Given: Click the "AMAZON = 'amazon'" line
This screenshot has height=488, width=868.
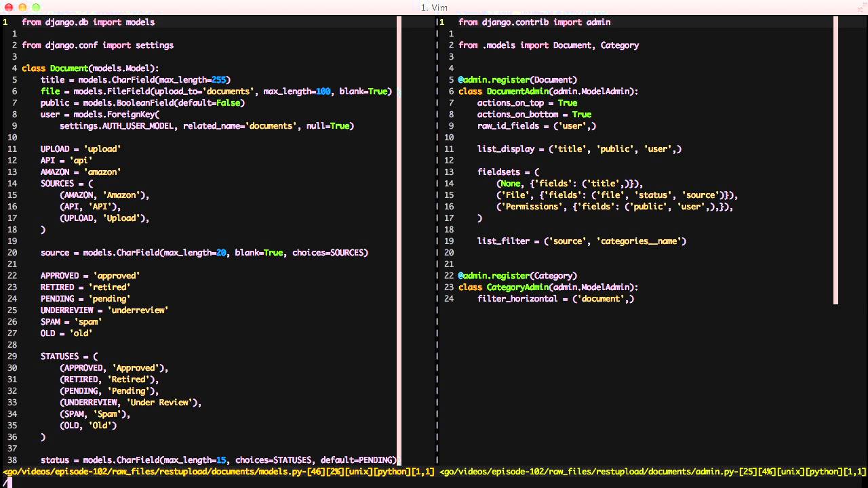Looking at the screenshot, I should coord(81,172).
